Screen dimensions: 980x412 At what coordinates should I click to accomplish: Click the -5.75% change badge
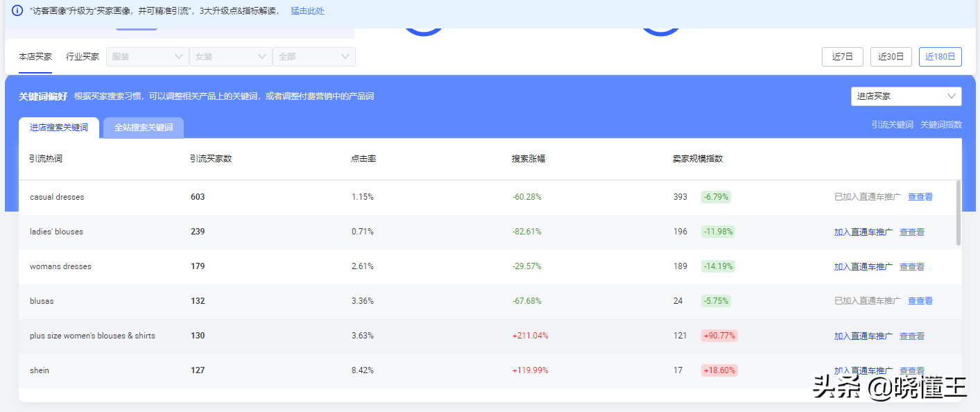coord(716,301)
